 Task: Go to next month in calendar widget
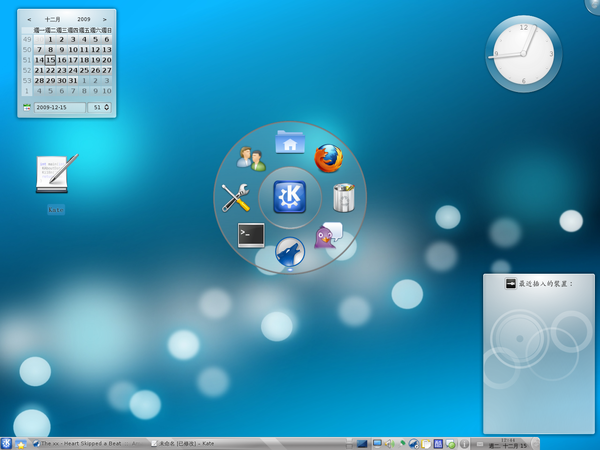104,19
